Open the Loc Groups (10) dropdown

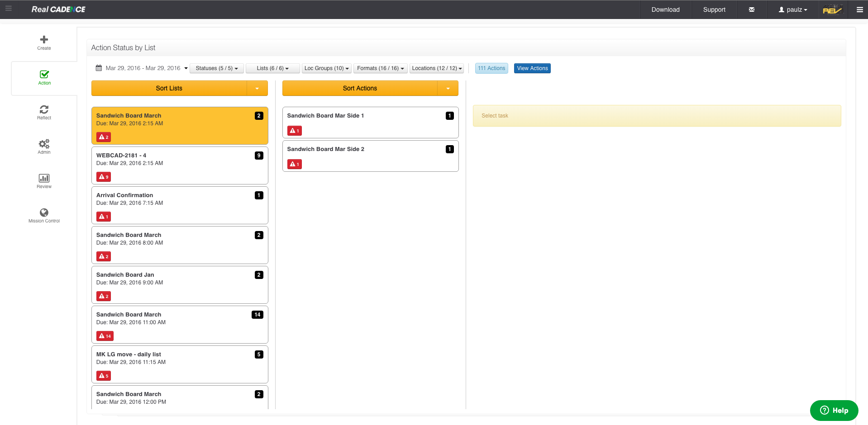point(326,68)
